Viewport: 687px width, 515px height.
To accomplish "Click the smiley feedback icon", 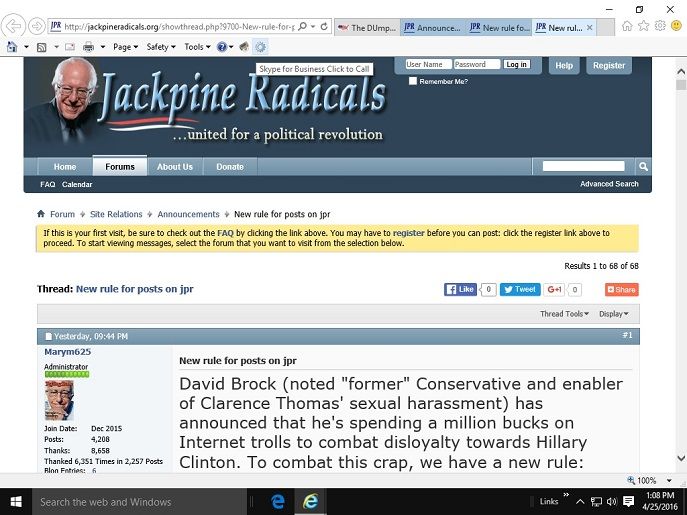I will point(676,26).
